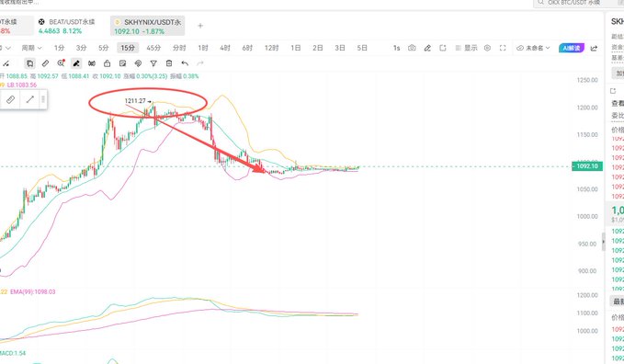The width and height of the screenshot is (624, 364).
Task: Open the 未命名 layout dropdown
Action: pyautogui.click(x=533, y=48)
